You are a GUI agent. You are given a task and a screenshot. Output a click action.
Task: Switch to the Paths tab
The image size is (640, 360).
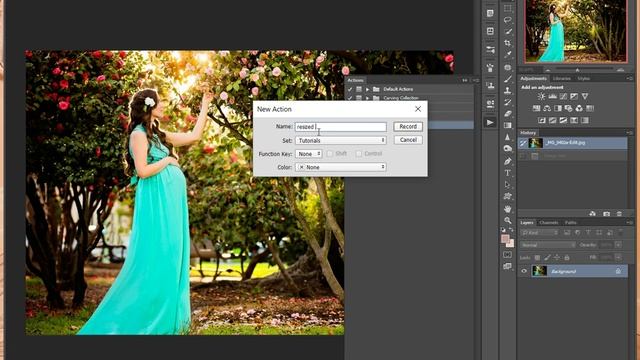coord(571,222)
